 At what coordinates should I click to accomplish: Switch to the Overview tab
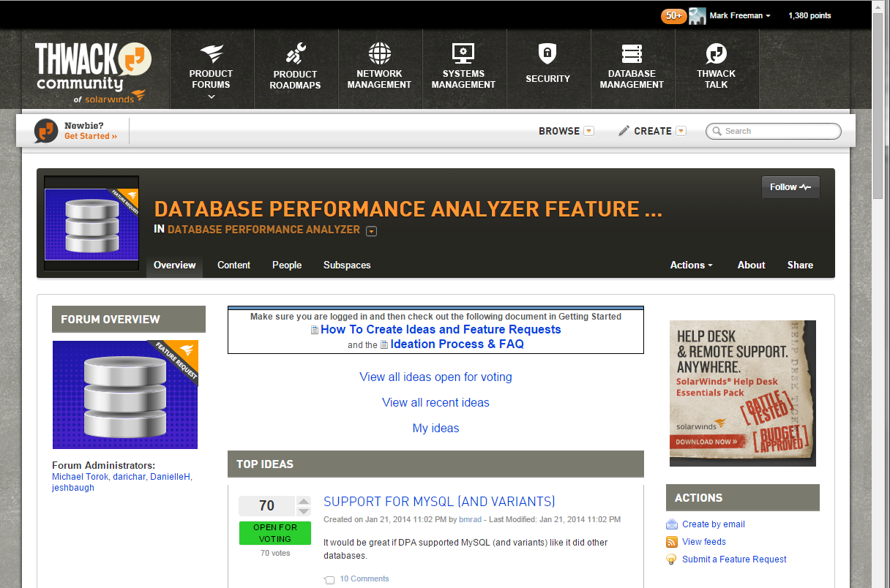(175, 265)
